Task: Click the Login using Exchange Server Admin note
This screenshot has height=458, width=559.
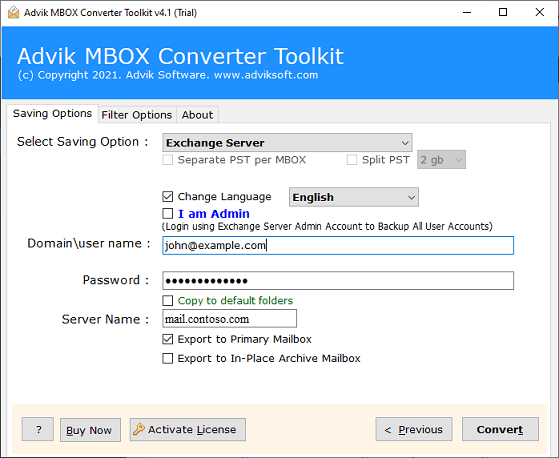Action: coord(327,227)
